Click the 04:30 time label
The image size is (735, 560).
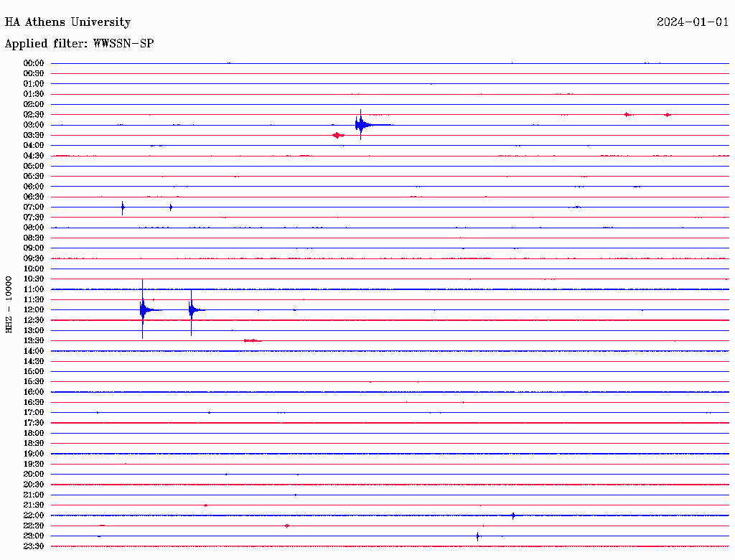click(x=34, y=156)
